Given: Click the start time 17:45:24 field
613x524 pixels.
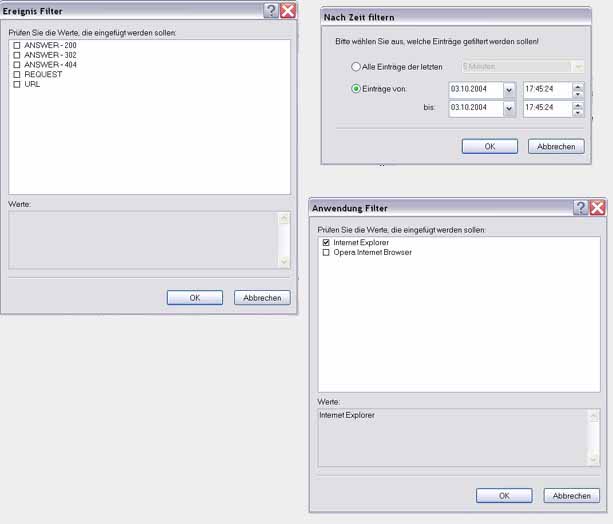Looking at the screenshot, I should coord(546,89).
